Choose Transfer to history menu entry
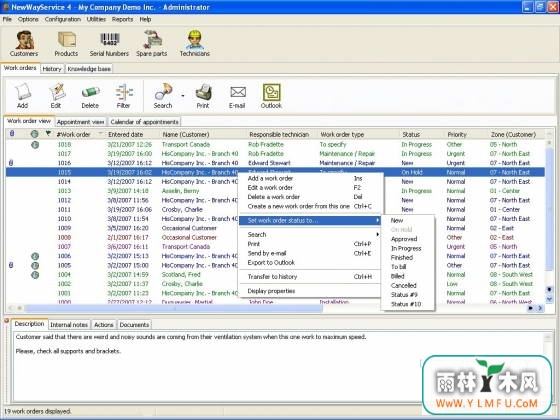The image size is (560, 420). click(x=310, y=276)
